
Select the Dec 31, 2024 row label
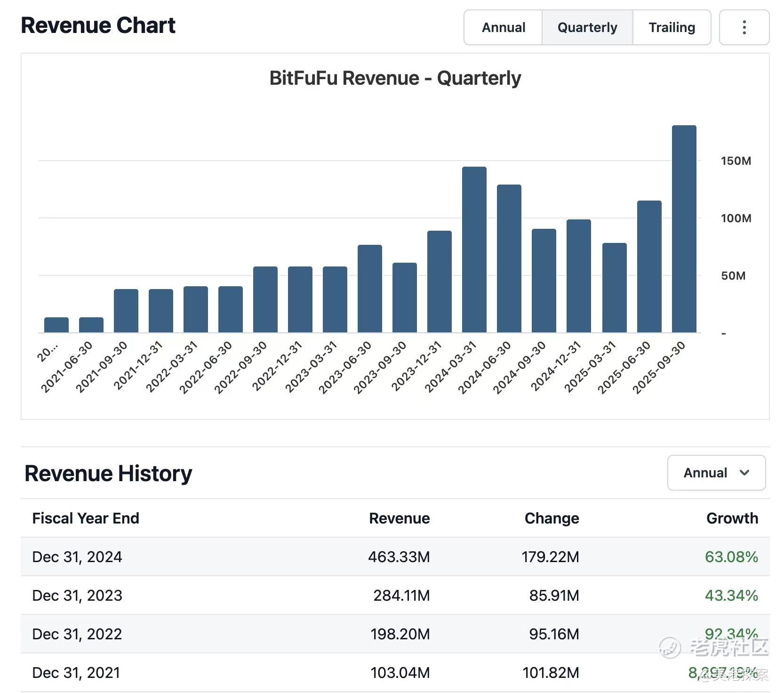(77, 557)
